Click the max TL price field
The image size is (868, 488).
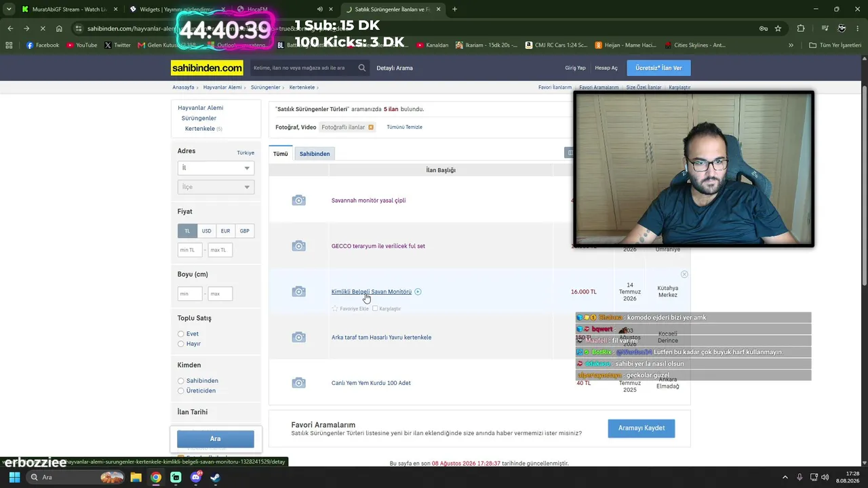220,250
